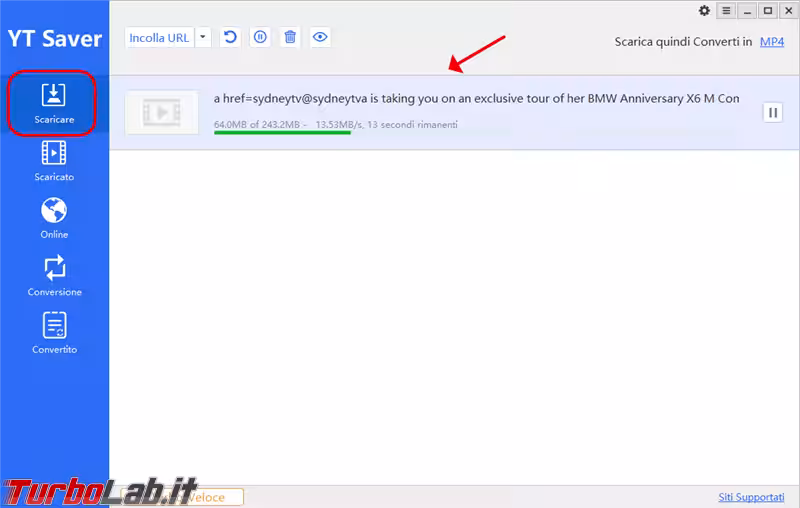Open the Siti Supportati link

tap(750, 497)
